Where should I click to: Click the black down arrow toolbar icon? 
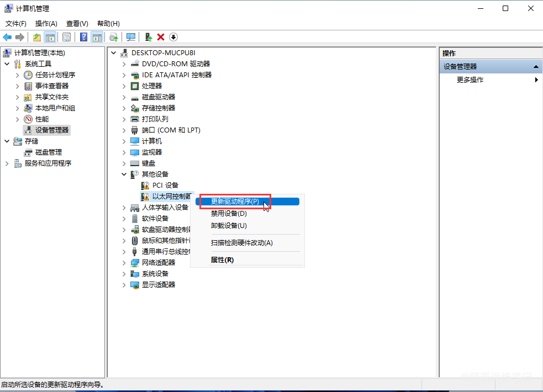tap(173, 37)
